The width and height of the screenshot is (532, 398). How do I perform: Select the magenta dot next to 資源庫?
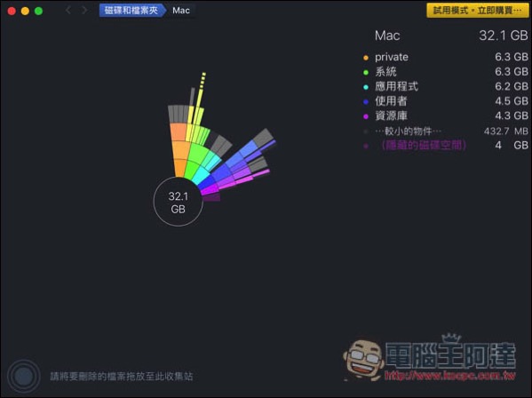click(x=366, y=116)
